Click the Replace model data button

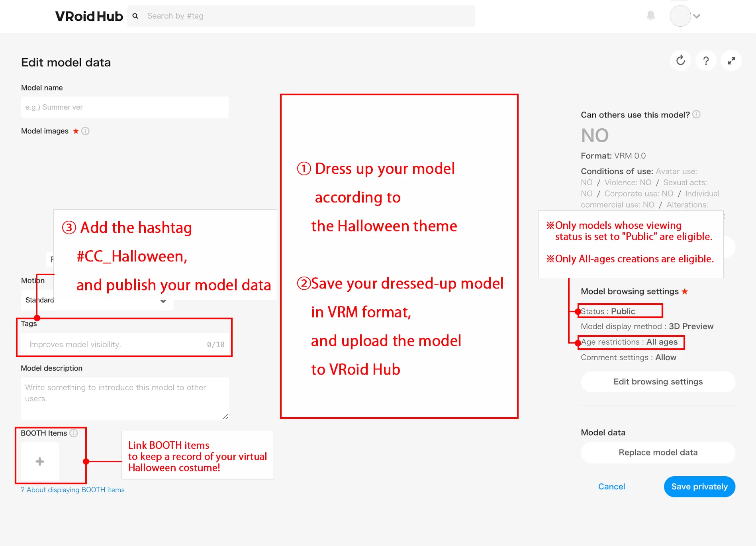point(658,453)
